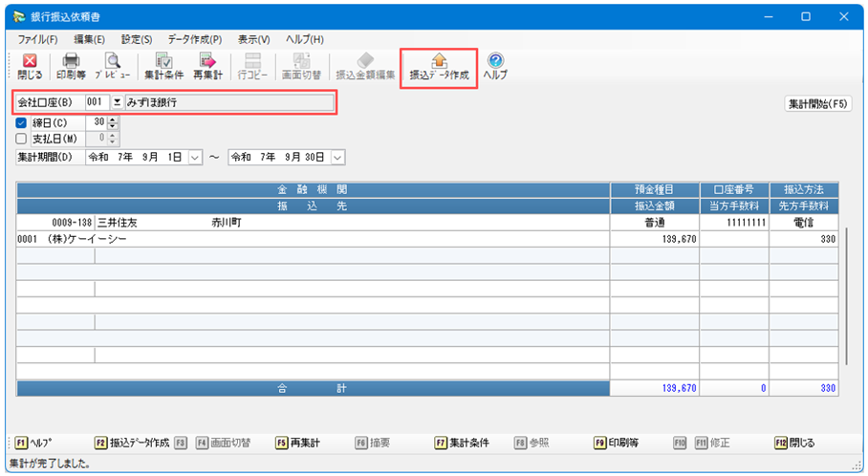This screenshot has height=476, width=868.
Task: Uncheck the 締日(C) checkbox
Action: [x=22, y=122]
